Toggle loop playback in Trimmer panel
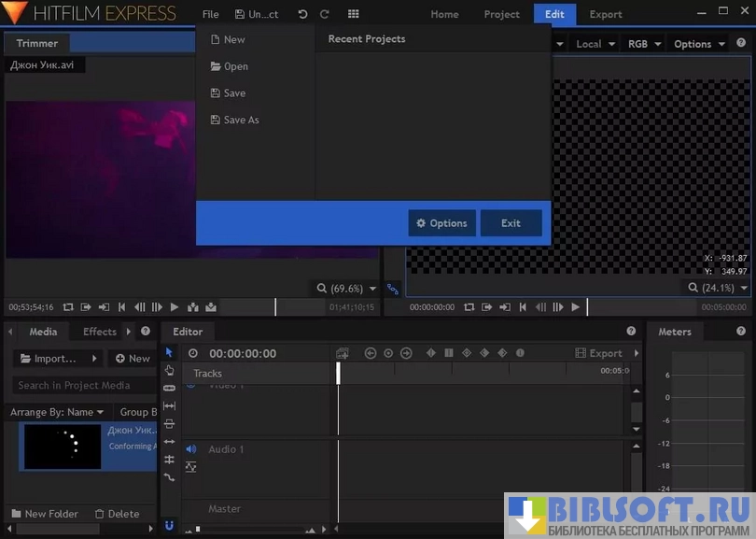Screen dimensions: 756x539 [x=68, y=306]
